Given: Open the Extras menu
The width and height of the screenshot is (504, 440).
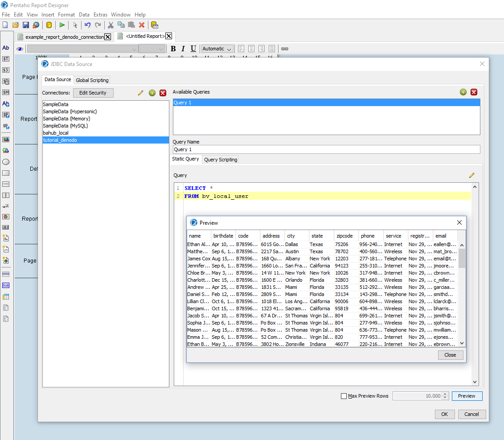Looking at the screenshot, I should click(x=100, y=14).
